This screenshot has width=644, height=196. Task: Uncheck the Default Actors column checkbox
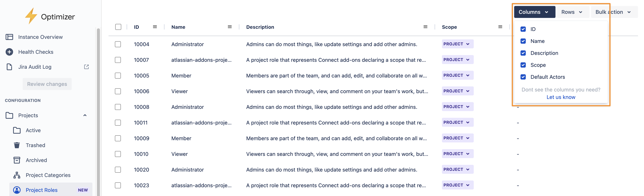[523, 77]
